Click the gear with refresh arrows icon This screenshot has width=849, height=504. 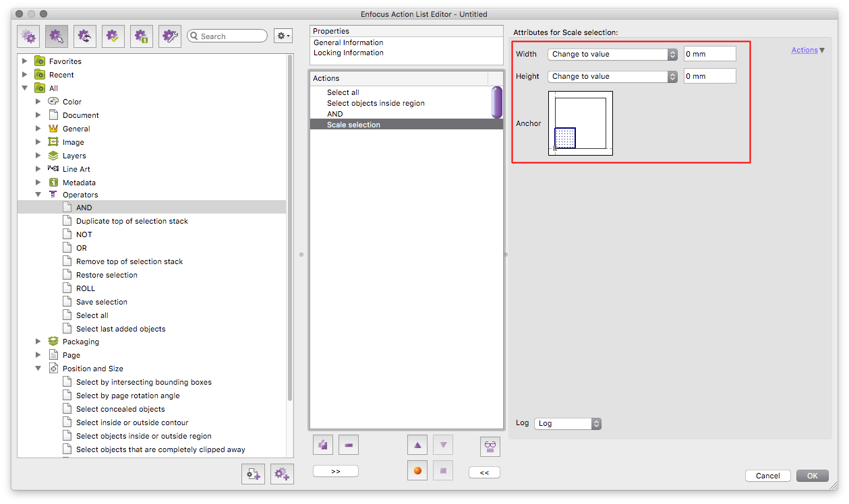click(85, 36)
